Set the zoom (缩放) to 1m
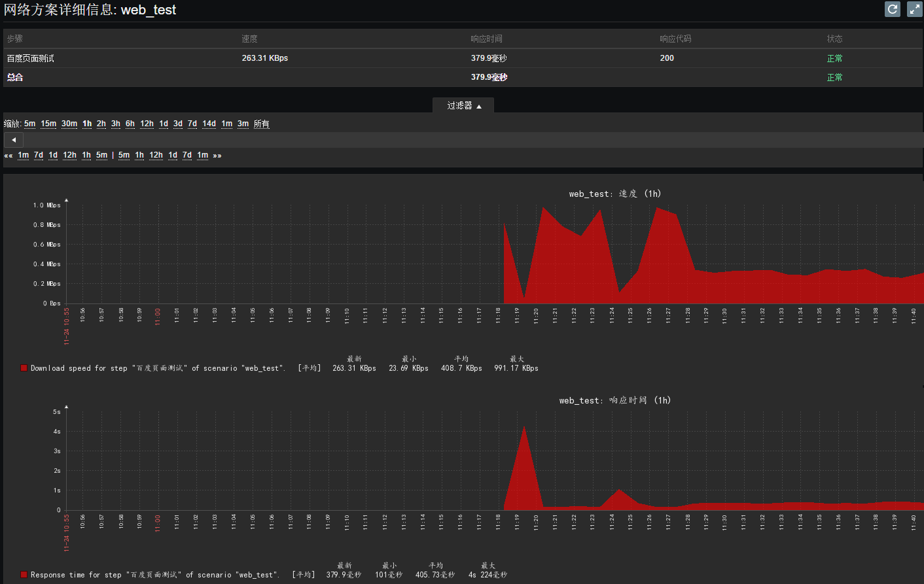 click(227, 124)
